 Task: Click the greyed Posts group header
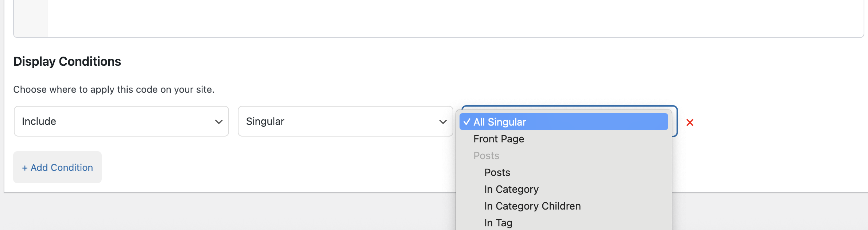486,156
